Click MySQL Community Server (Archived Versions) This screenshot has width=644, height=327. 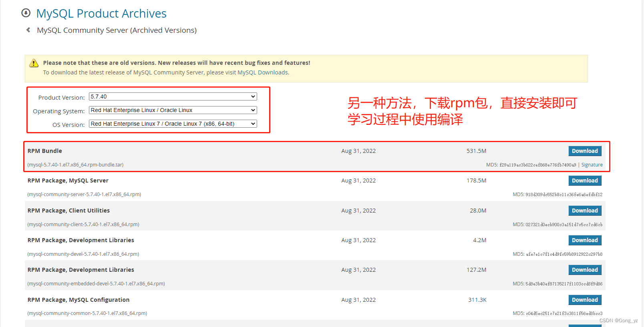point(117,30)
